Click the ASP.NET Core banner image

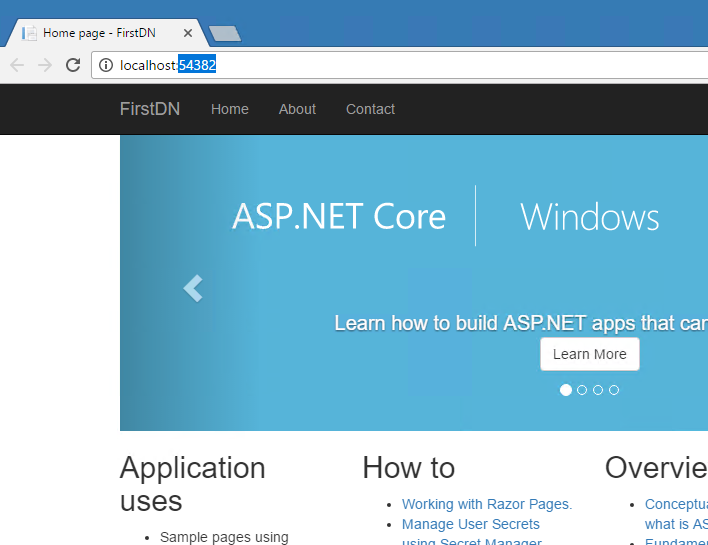pos(414,283)
